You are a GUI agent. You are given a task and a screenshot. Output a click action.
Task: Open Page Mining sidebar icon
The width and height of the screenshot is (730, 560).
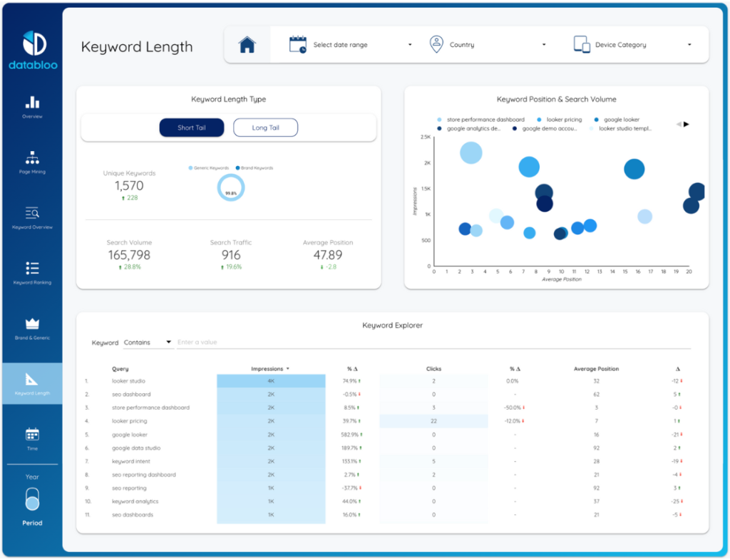32,158
